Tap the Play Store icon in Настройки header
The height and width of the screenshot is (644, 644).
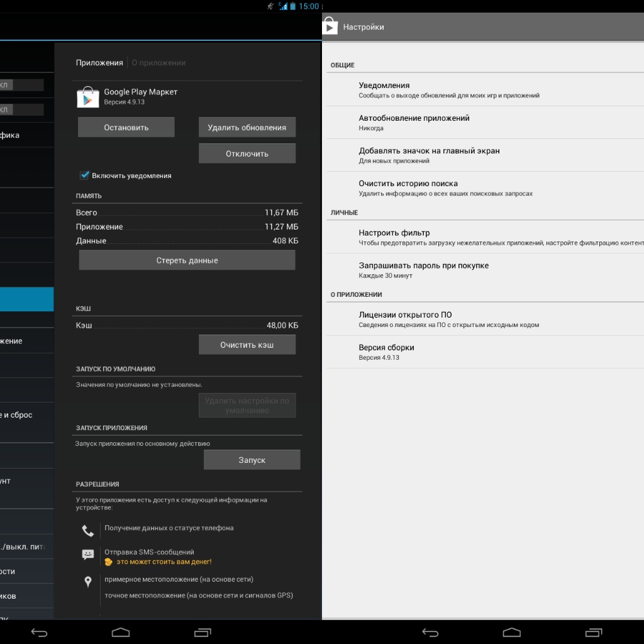(330, 26)
